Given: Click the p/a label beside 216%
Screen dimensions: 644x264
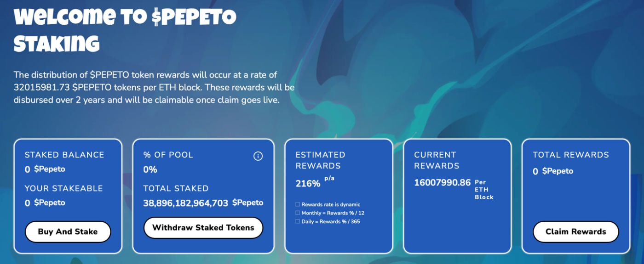Looking at the screenshot, I should pos(329,179).
